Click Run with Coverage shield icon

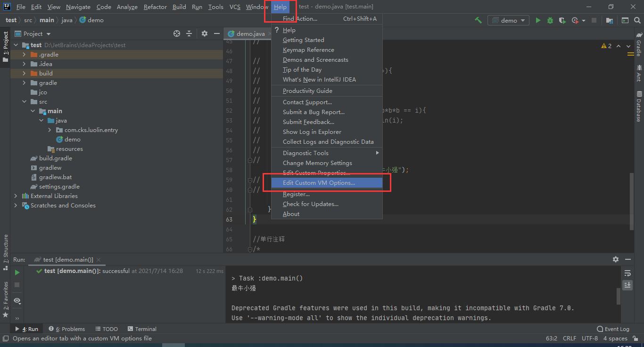(562, 20)
